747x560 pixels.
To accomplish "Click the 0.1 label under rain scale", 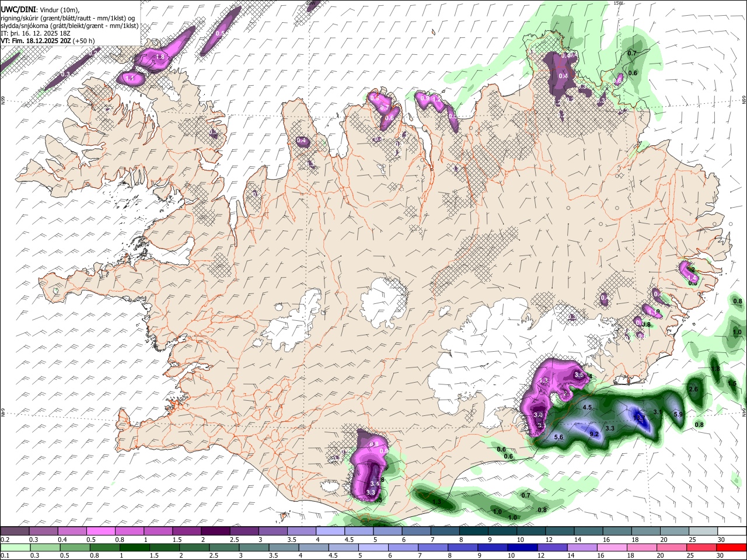I will point(5,556).
